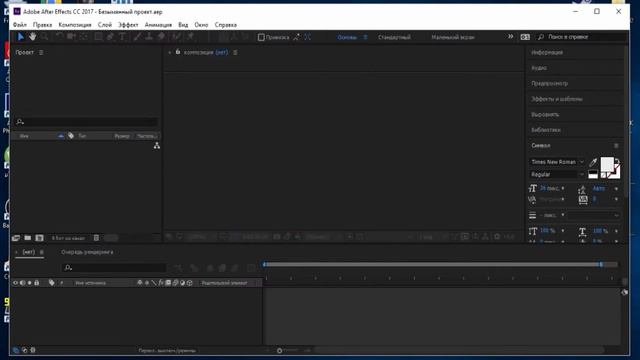Select the arrow Selection tool

pyautogui.click(x=20, y=37)
